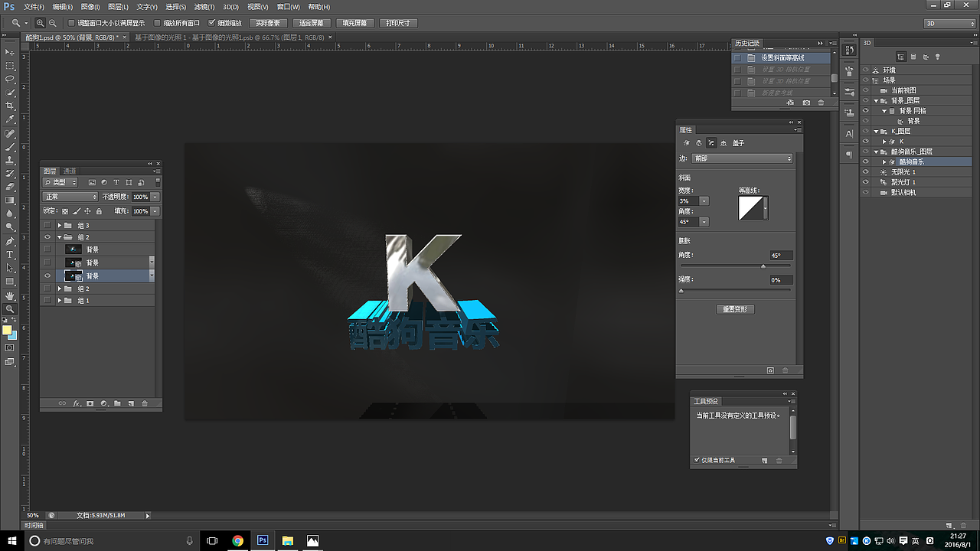Screen dimensions: 980x551
Task: Open the layer blend mode dropdown
Action: [70, 197]
